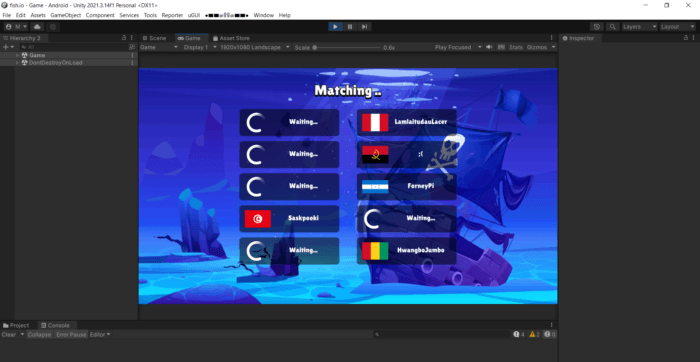The height and width of the screenshot is (362, 700).
Task: Open the global search magnifier icon
Action: [x=613, y=27]
